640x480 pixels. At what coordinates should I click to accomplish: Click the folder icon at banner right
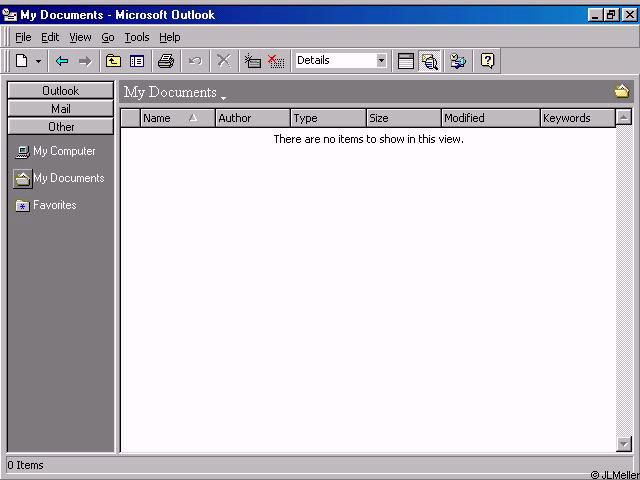point(622,91)
